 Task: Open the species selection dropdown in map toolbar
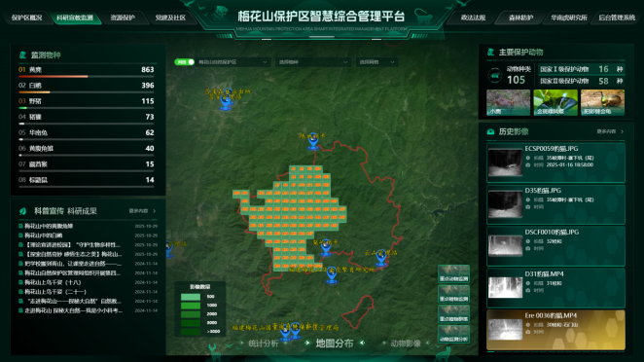click(x=313, y=62)
